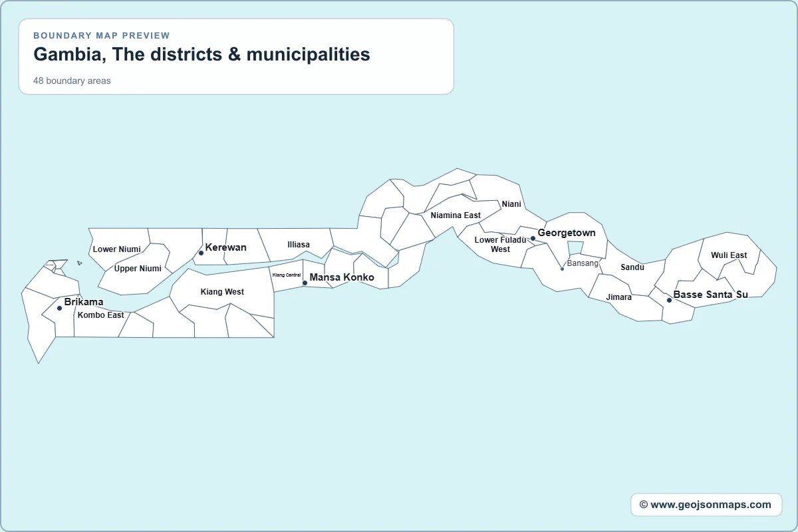This screenshot has height=532, width=798.
Task: Open the www.geojsonmaps.com credit link
Action: (x=706, y=505)
